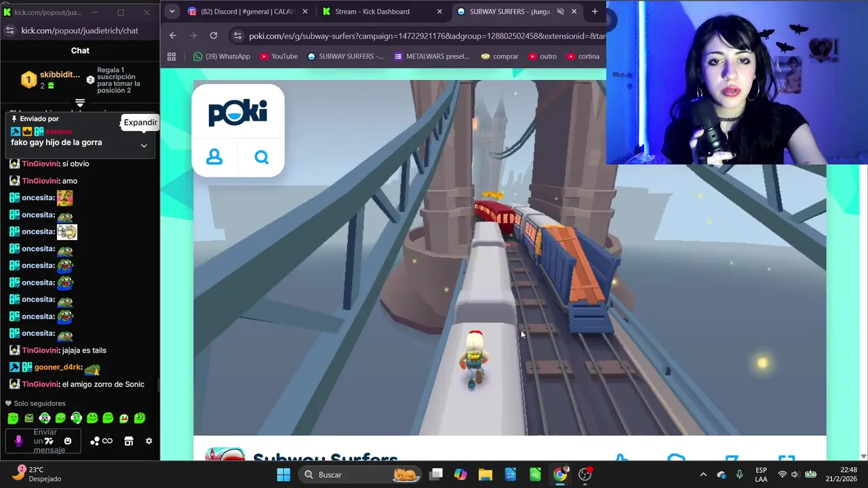Click the Poki logo
Screen dimensions: 868x488
click(238, 113)
